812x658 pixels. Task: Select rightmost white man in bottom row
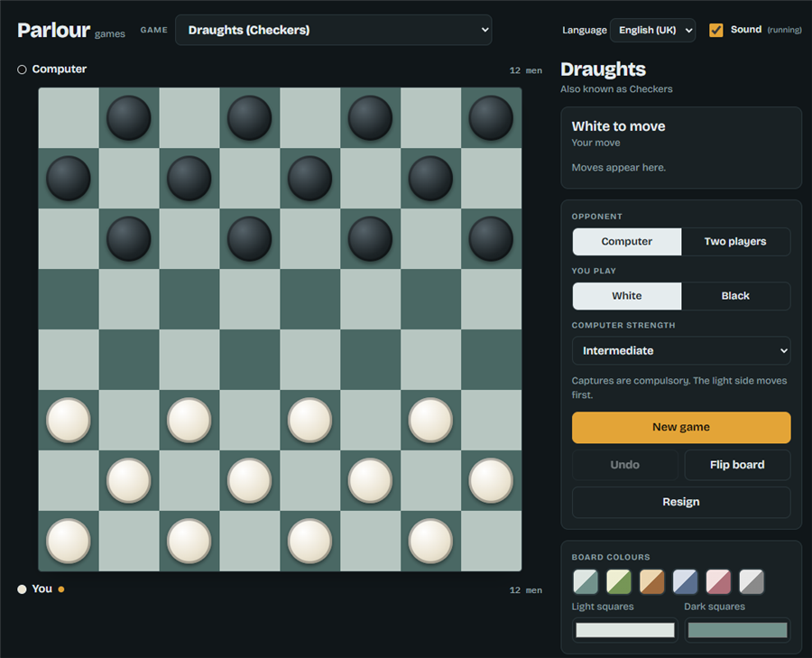point(430,541)
